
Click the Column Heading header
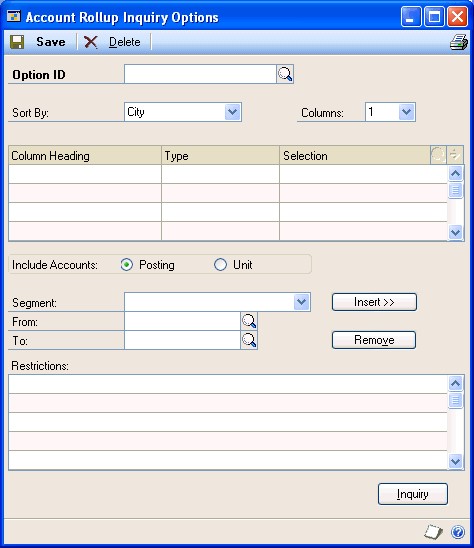[85, 156]
